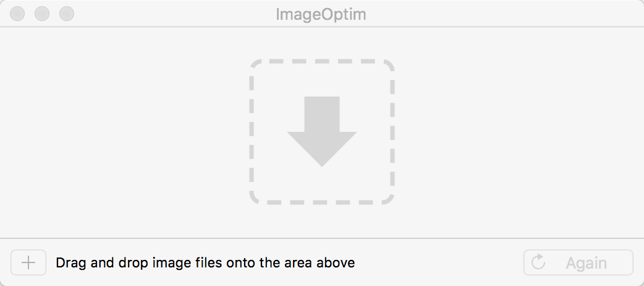Click empty bottom bar space before Again button
This screenshot has height=286, width=644.
[x=445, y=262]
